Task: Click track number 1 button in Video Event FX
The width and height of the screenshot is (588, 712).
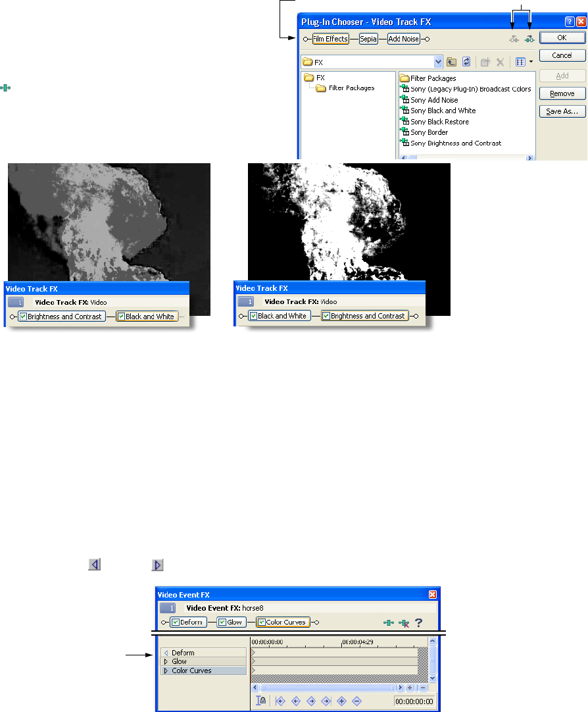Action: click(168, 608)
